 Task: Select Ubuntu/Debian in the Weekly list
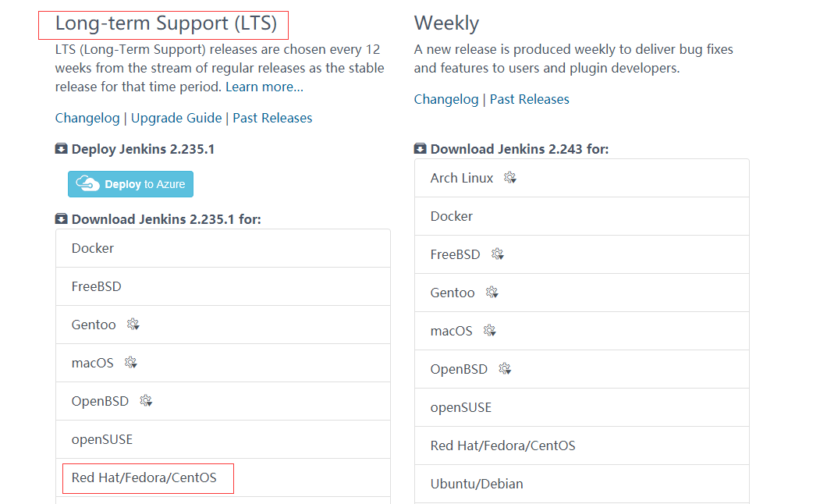pos(582,484)
